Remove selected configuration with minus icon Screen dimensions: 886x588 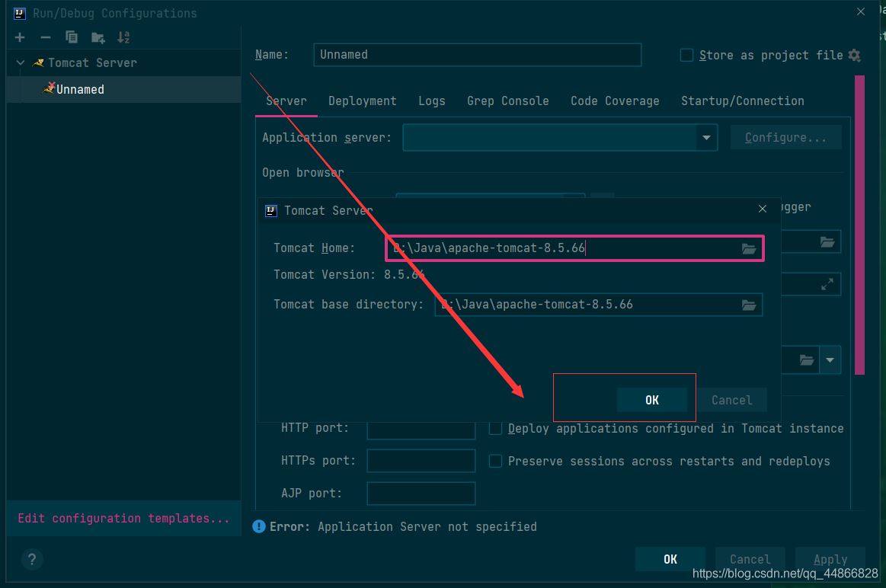46,37
